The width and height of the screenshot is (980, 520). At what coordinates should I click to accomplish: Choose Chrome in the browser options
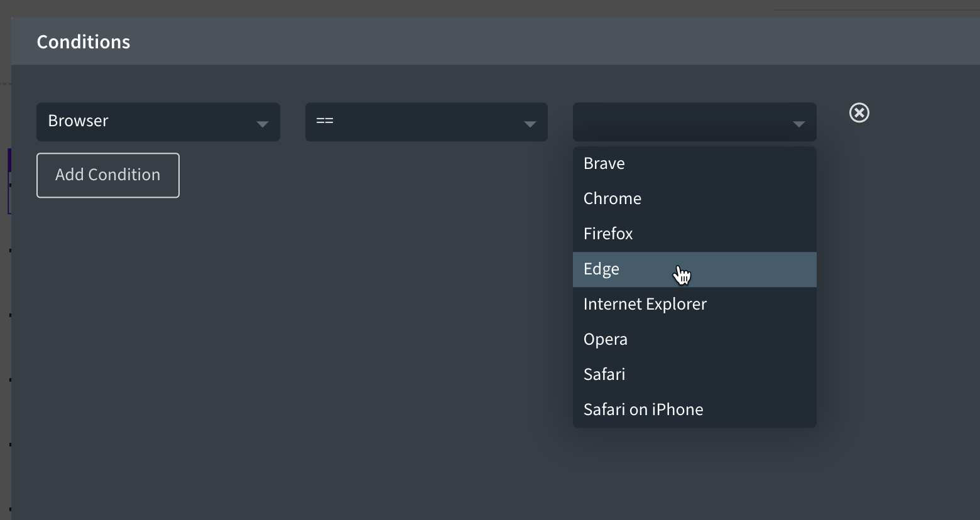pos(612,199)
